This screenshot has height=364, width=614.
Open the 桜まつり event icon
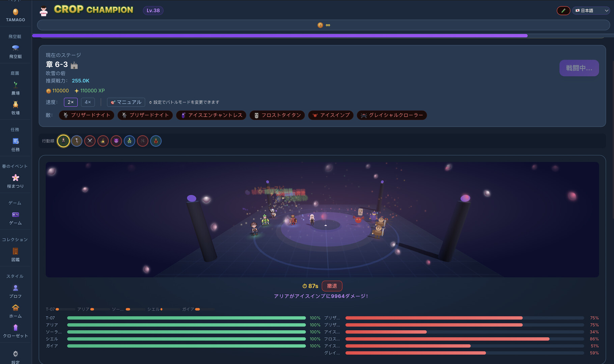(16, 178)
